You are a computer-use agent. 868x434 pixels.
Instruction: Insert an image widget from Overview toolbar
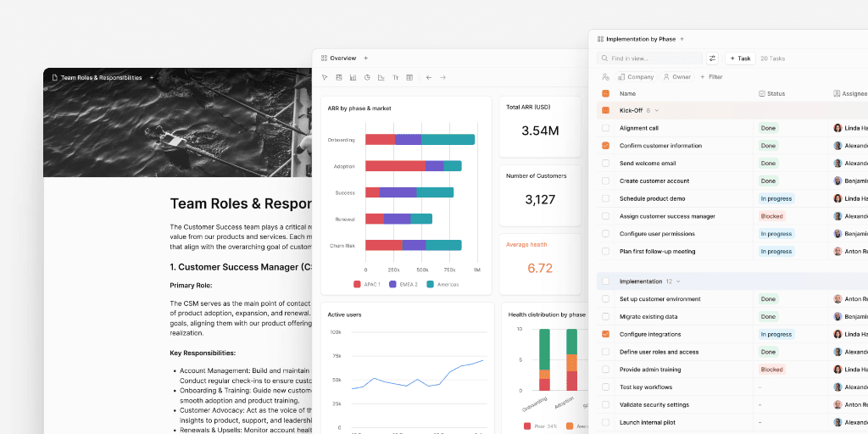tap(339, 77)
